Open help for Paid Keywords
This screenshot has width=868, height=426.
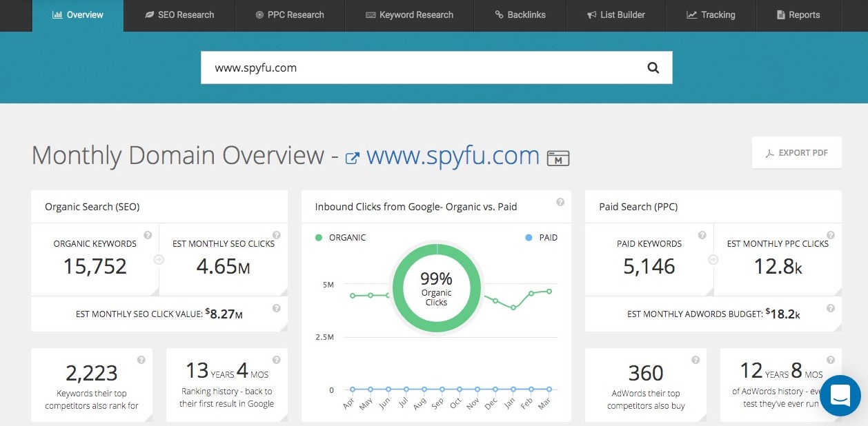[702, 235]
